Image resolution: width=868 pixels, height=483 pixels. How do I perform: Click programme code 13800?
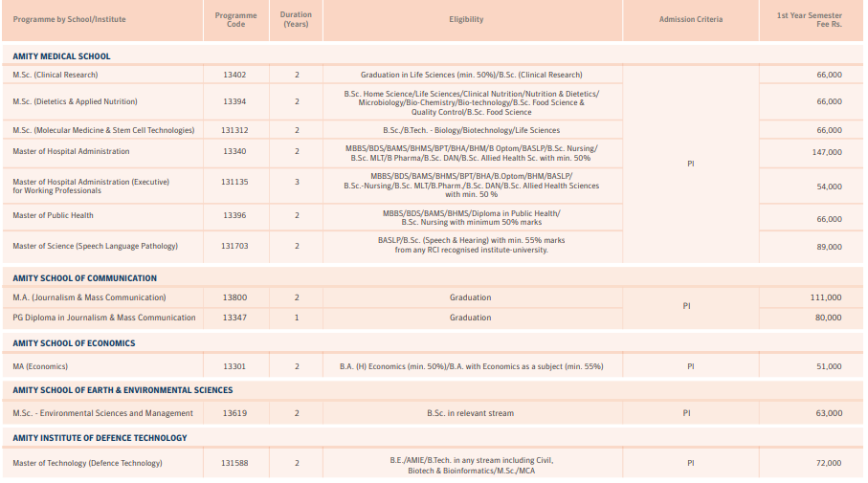(234, 297)
